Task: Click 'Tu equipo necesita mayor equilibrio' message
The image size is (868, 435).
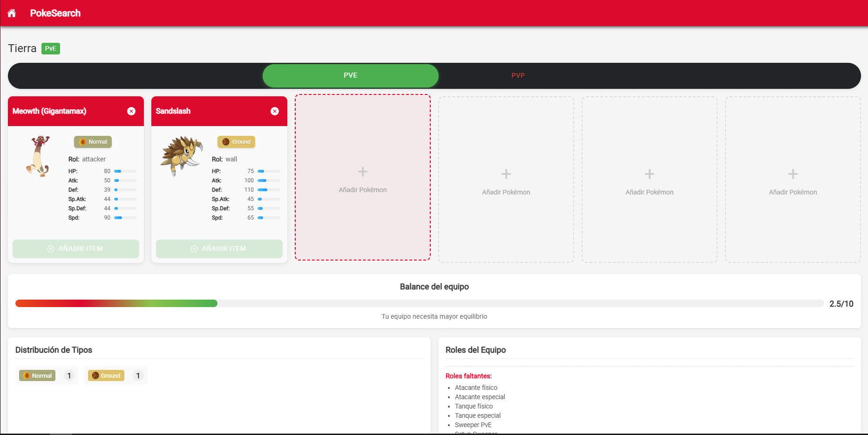Action: (x=434, y=316)
